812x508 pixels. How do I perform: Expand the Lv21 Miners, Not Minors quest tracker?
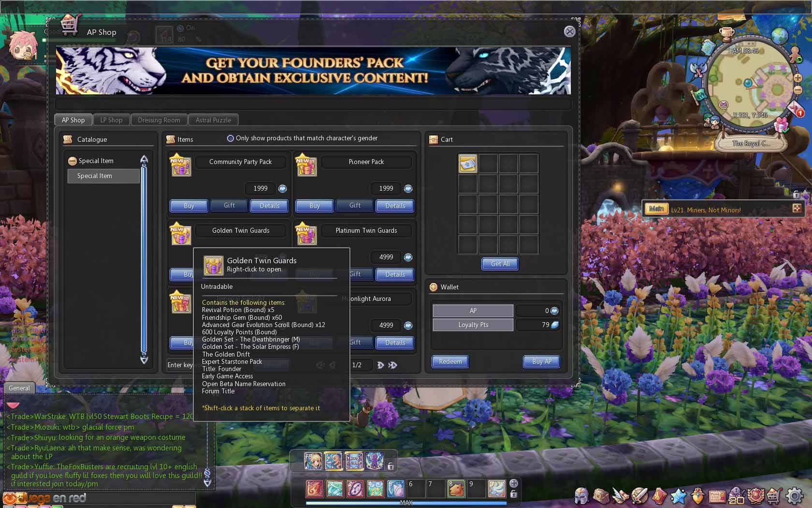[797, 209]
